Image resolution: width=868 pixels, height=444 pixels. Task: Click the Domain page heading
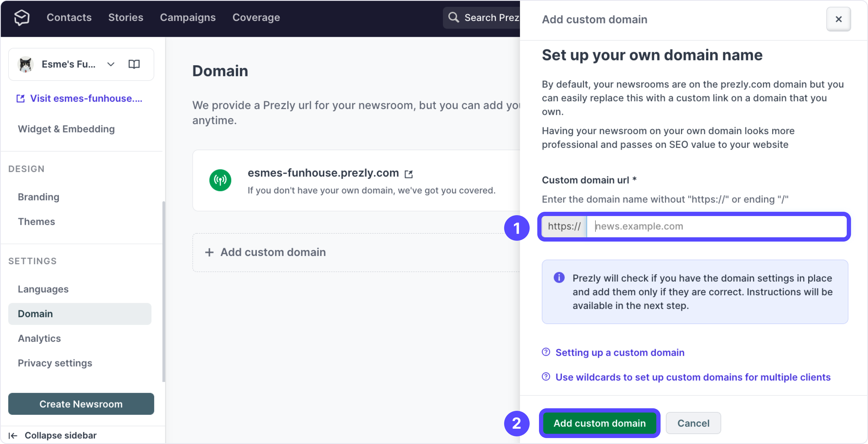point(220,71)
